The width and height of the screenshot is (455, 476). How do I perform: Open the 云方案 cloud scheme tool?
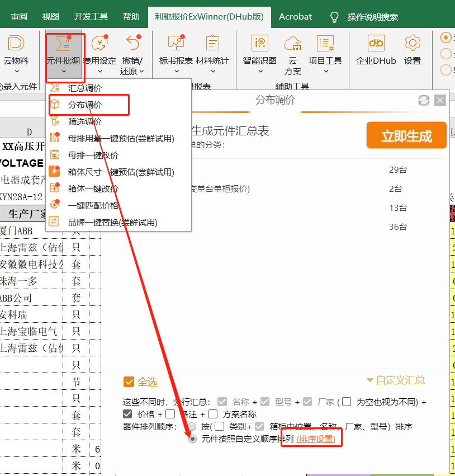point(293,55)
